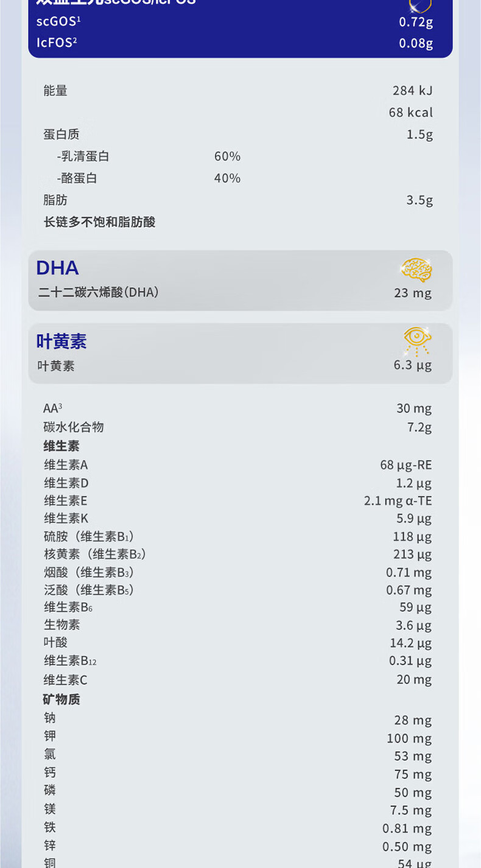Click the lcFOS 0.08g value

[x=416, y=43]
